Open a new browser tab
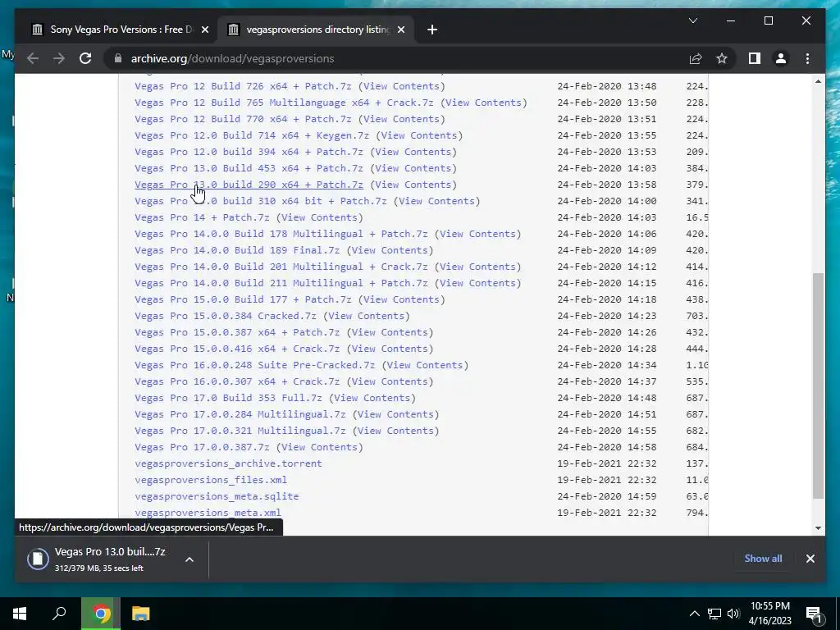 (432, 30)
